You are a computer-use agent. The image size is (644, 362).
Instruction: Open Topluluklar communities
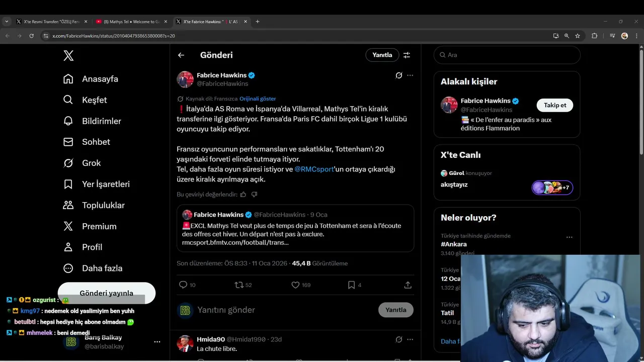click(94, 205)
